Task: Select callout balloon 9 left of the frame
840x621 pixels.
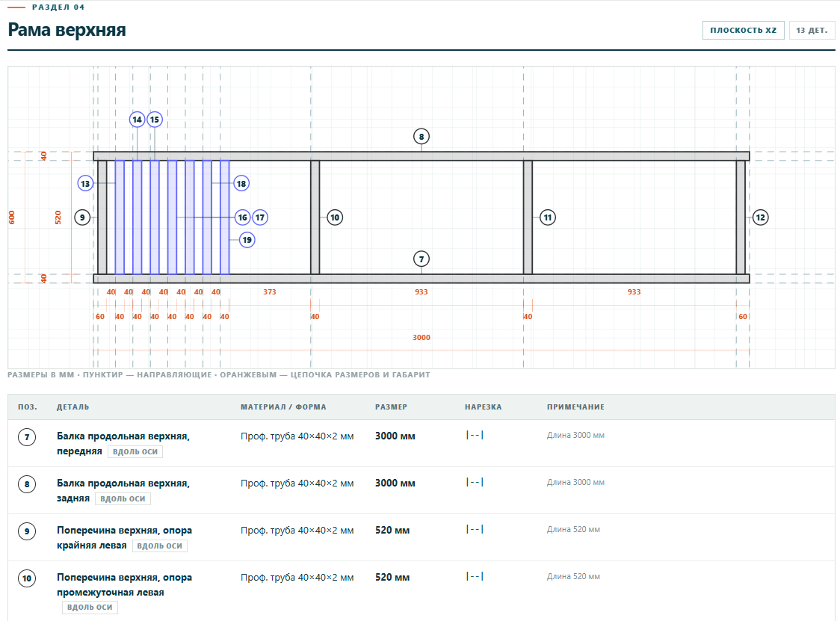Action: pyautogui.click(x=82, y=217)
